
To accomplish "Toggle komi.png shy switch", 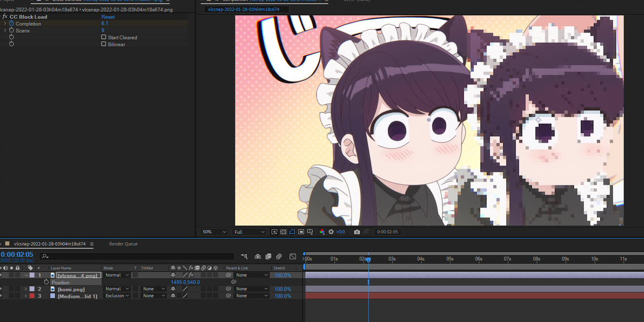I will [173, 289].
